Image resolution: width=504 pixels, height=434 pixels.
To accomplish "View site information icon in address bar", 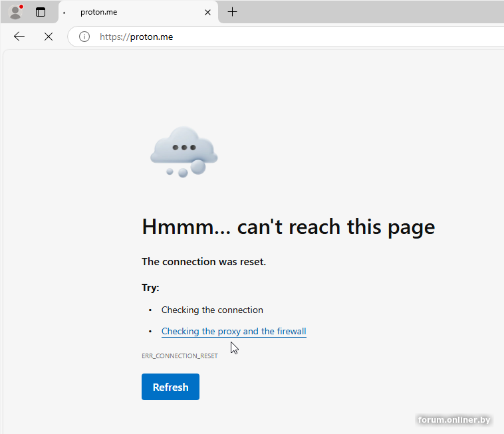I will coord(84,37).
